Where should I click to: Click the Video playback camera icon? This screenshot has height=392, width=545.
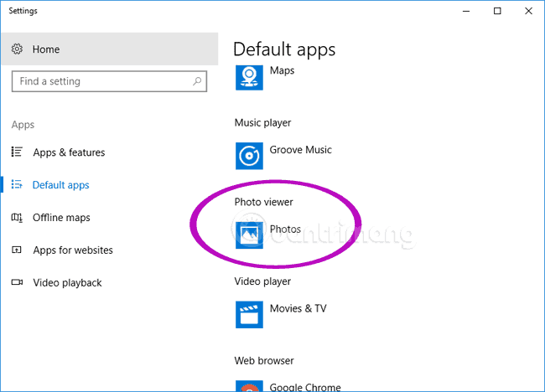point(17,282)
